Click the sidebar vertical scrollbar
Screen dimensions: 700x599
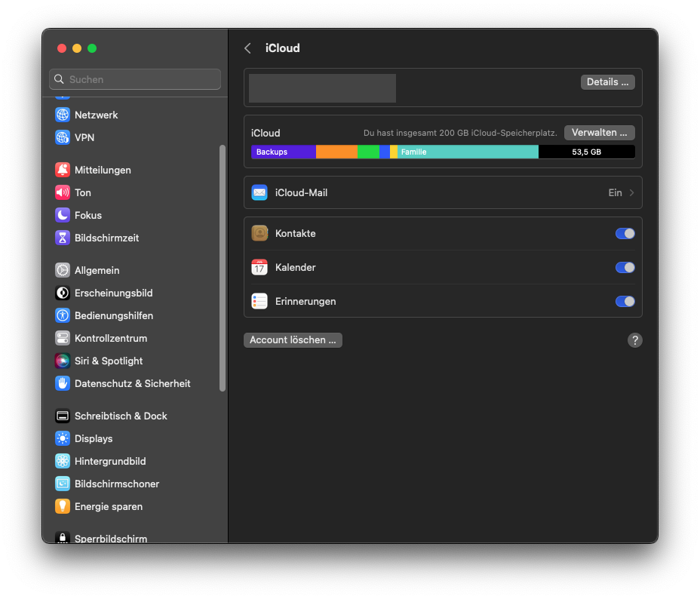pos(223,268)
